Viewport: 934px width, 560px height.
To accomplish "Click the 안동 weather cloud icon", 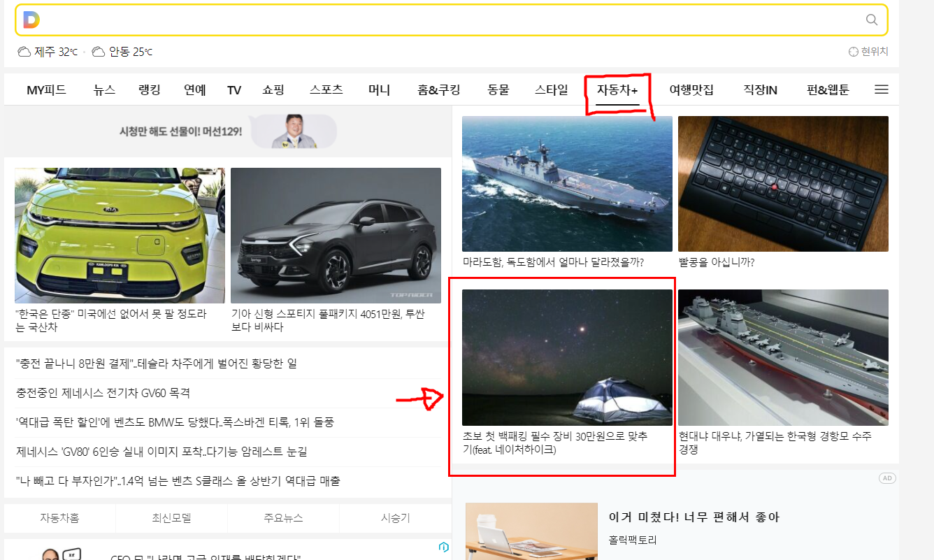I will [x=99, y=52].
